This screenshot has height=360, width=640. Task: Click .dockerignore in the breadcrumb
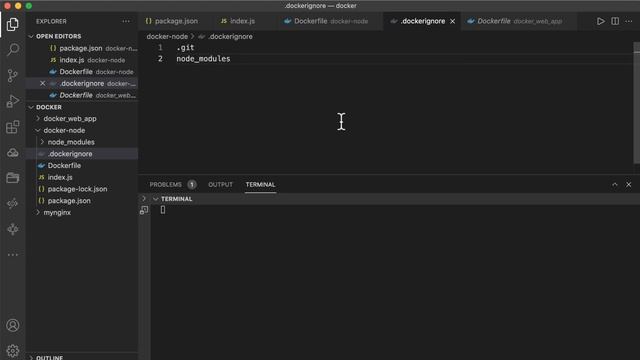tap(230, 37)
